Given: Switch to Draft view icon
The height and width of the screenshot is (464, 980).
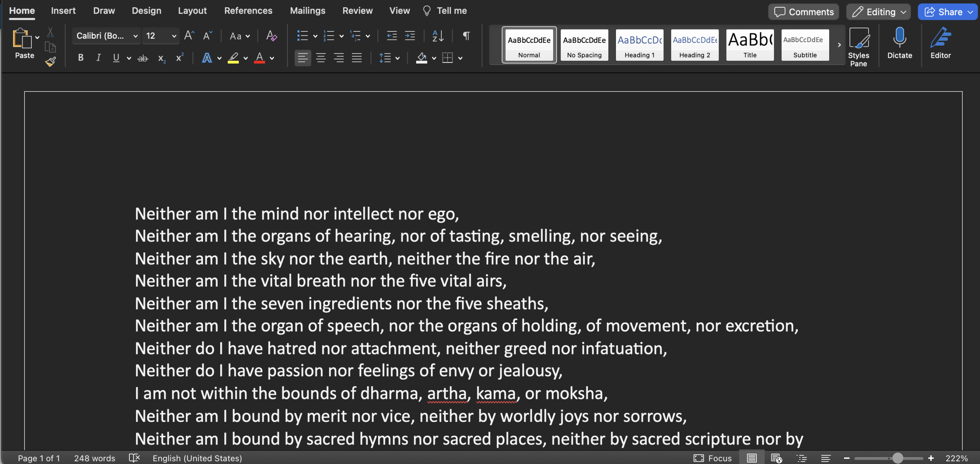Looking at the screenshot, I should coord(826,458).
